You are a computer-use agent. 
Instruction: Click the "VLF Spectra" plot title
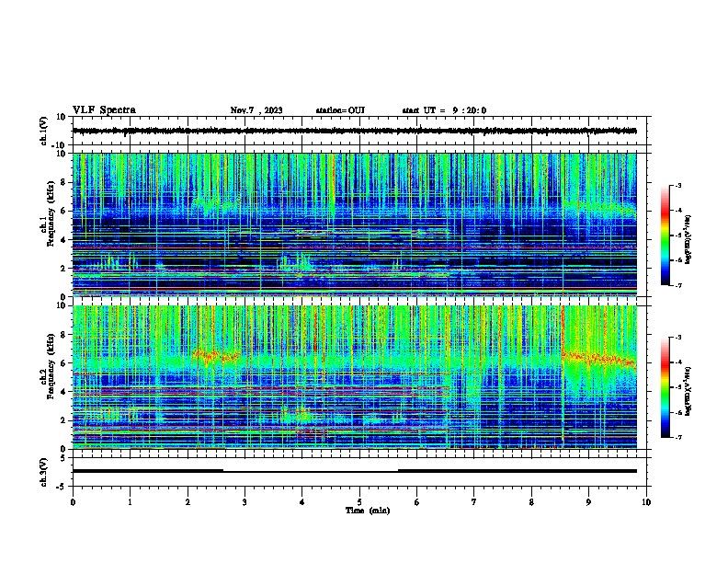coord(104,110)
